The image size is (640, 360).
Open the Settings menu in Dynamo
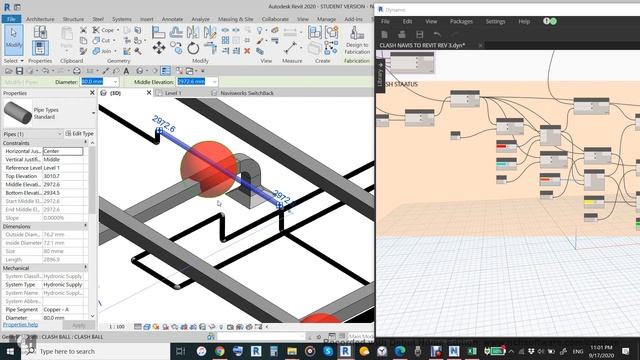495,21
